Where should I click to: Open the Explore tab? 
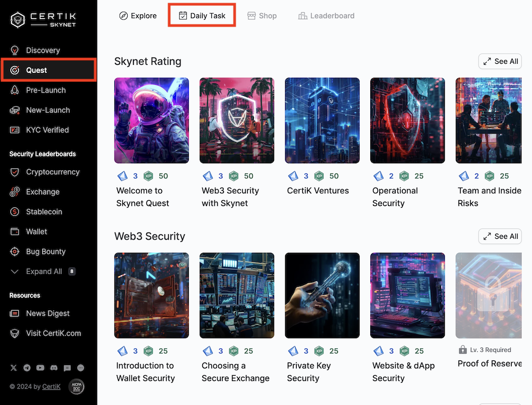coord(138,16)
